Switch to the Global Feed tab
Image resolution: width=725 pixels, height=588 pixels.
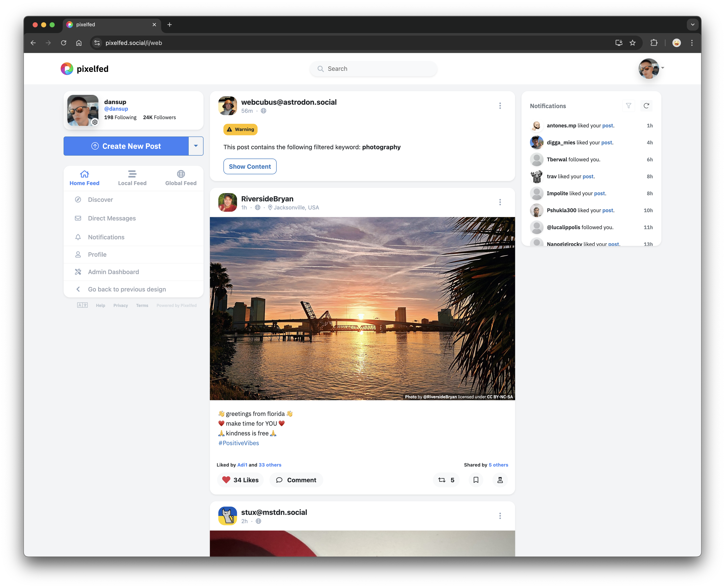click(x=181, y=178)
